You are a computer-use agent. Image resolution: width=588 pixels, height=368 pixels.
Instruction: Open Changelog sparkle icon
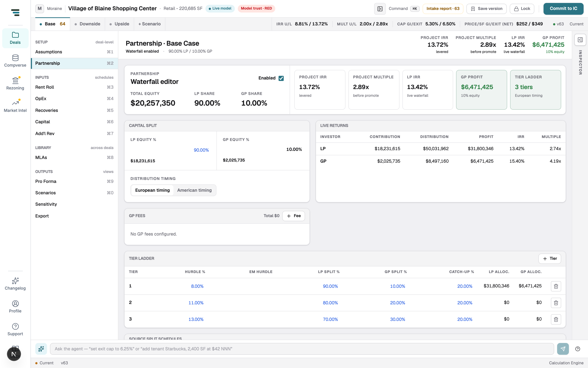(x=15, y=284)
